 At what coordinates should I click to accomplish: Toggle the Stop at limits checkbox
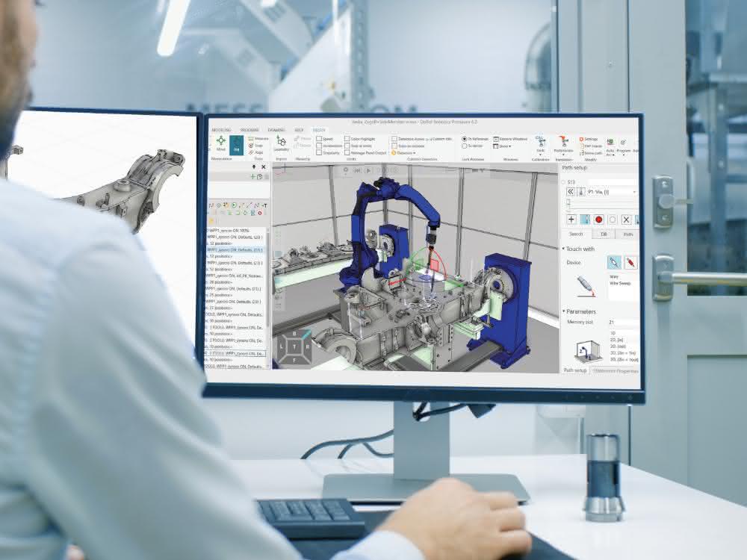click(347, 146)
